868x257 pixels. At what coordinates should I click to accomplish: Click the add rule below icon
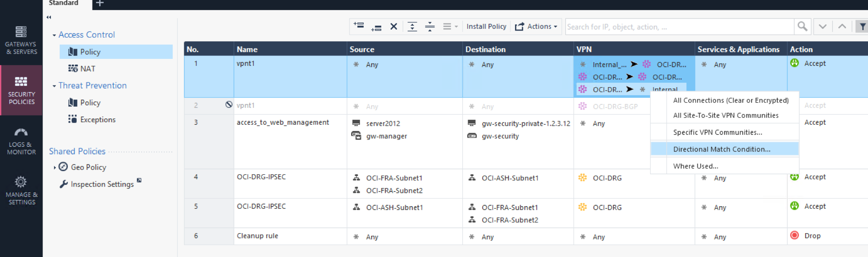click(x=376, y=27)
